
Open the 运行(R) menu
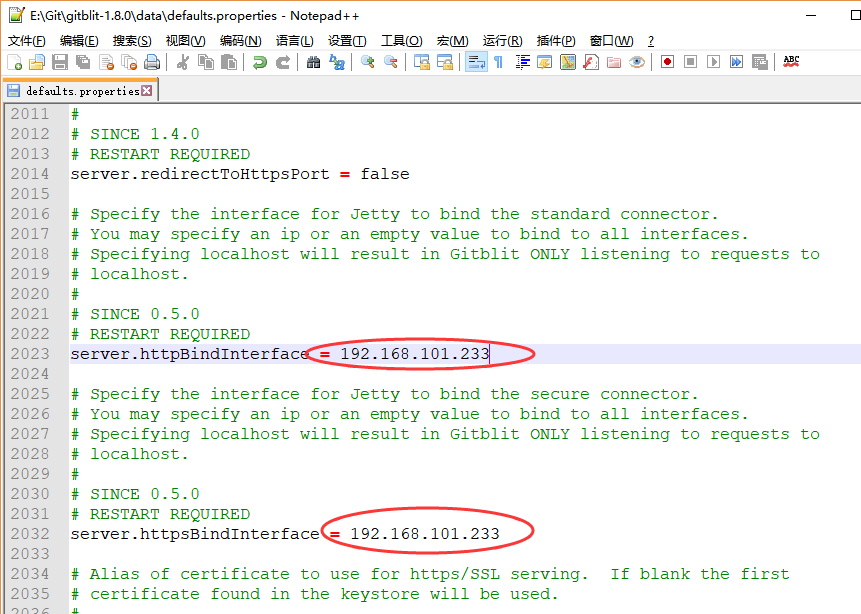point(502,41)
